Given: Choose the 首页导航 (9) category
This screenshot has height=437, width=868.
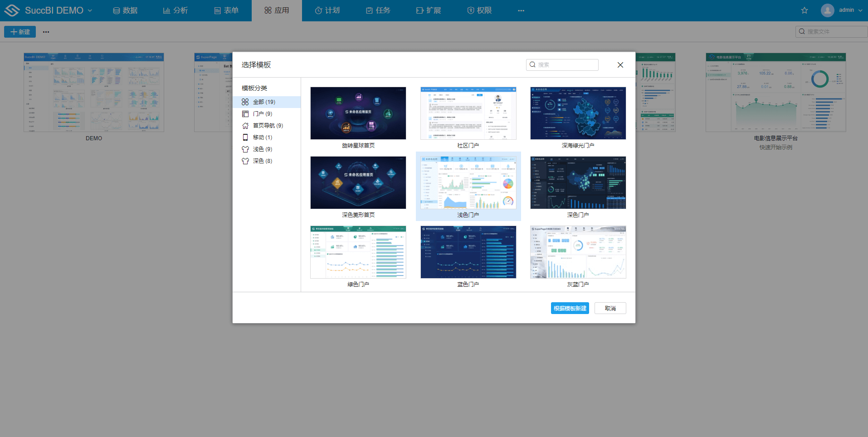Looking at the screenshot, I should [x=268, y=126].
